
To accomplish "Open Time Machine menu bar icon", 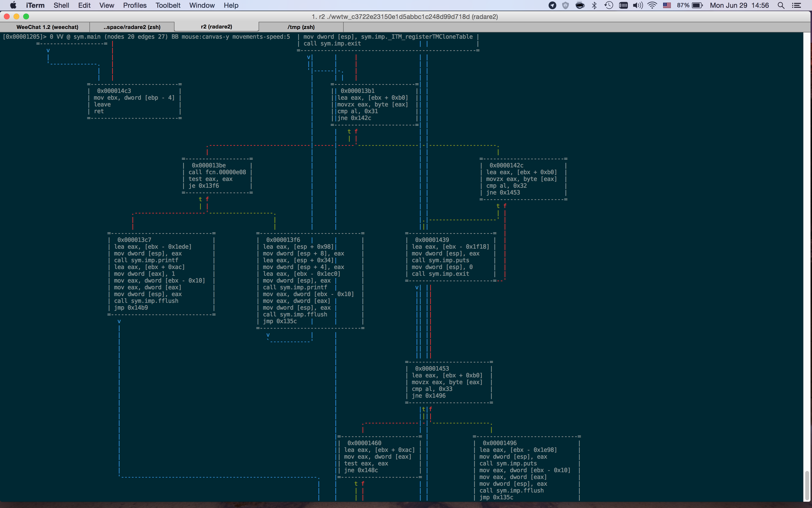I will tap(609, 5).
